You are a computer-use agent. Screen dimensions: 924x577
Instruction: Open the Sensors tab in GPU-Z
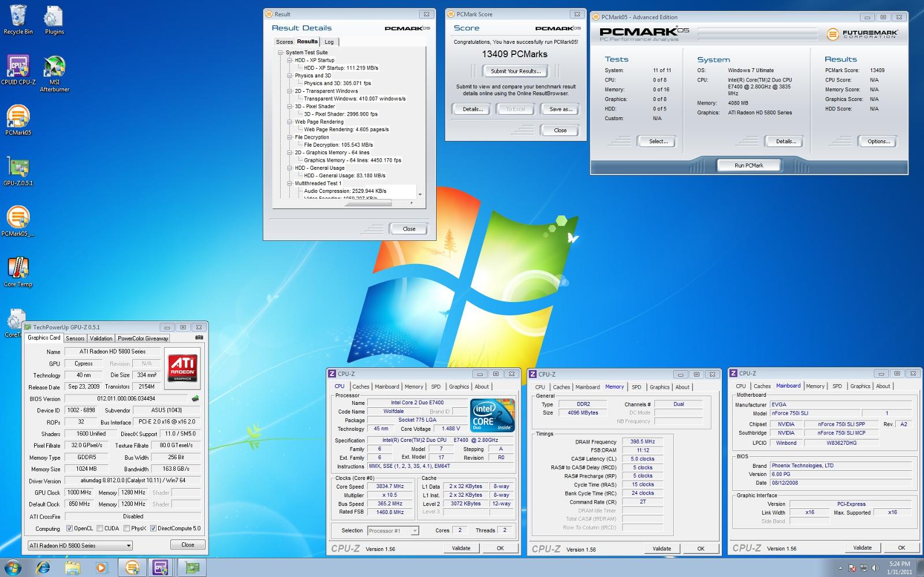(75, 338)
